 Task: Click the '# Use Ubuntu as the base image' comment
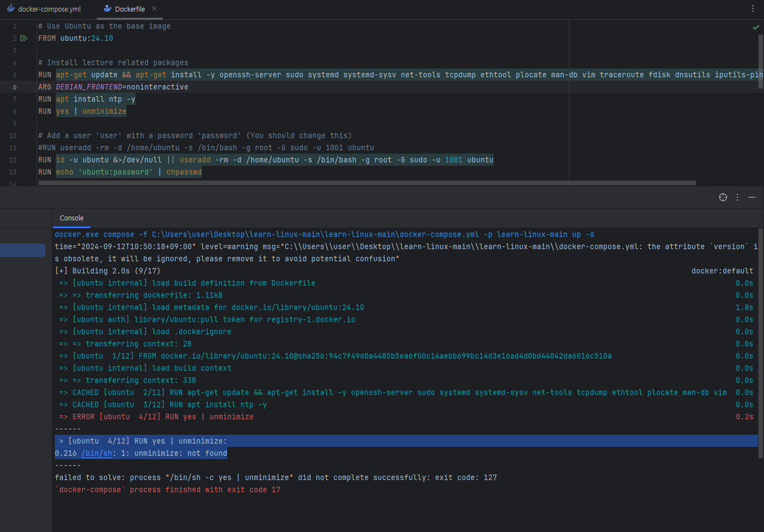click(x=104, y=26)
